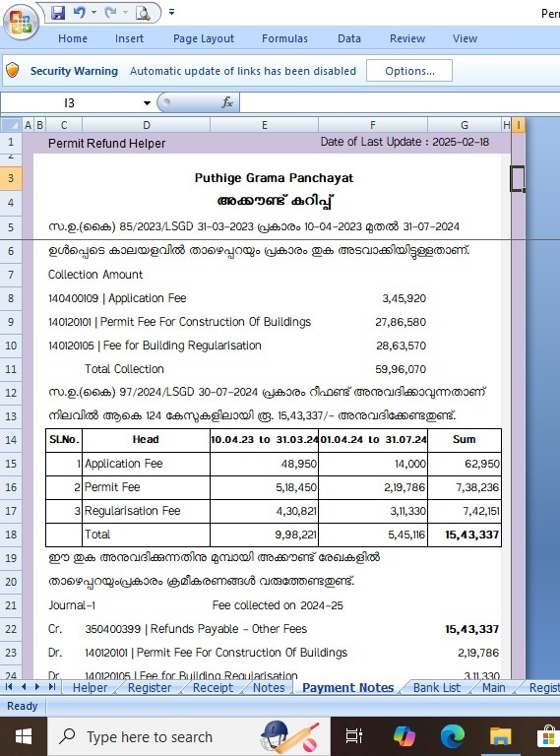Open Customize Quick Access Toolbar dropdown
The height and width of the screenshot is (756, 560).
click(x=171, y=13)
